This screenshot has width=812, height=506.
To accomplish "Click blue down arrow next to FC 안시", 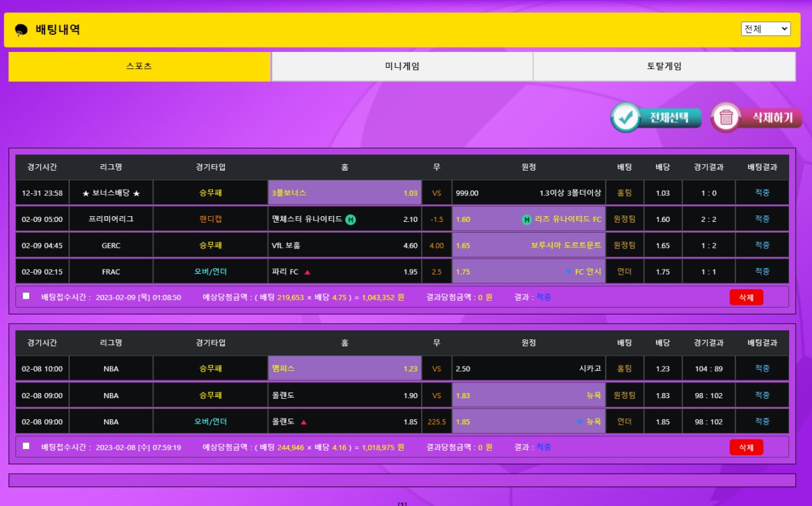I will pyautogui.click(x=568, y=272).
